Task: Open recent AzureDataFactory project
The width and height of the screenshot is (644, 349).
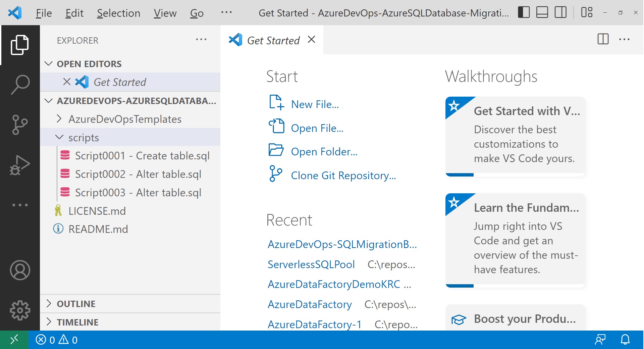Action: click(310, 304)
